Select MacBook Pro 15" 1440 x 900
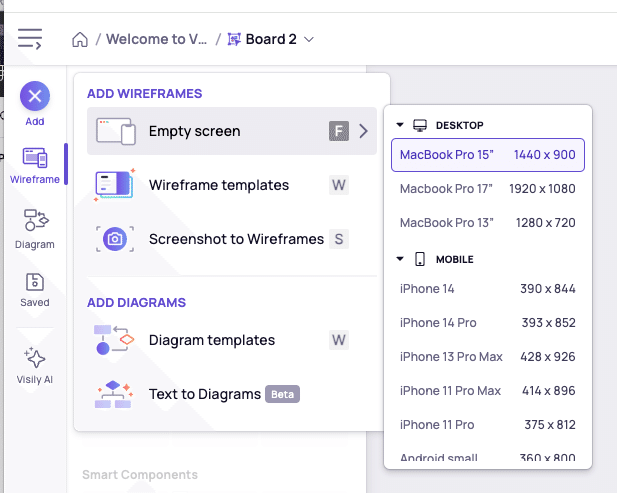This screenshot has height=493, width=617. tap(488, 155)
